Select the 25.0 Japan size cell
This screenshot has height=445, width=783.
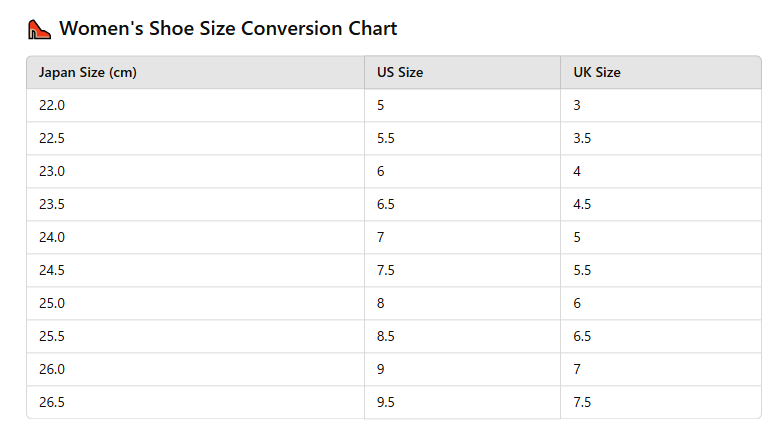pyautogui.click(x=52, y=303)
